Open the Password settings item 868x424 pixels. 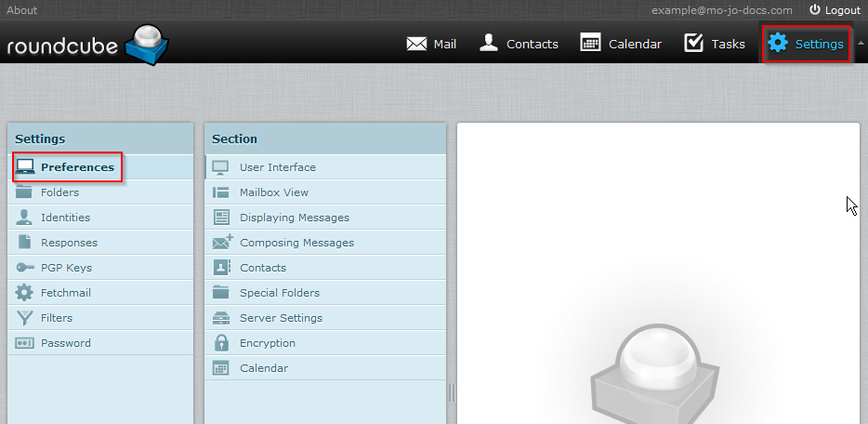point(65,343)
